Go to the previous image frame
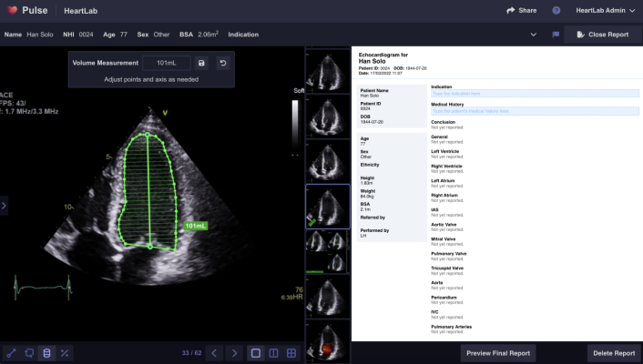 [214, 353]
